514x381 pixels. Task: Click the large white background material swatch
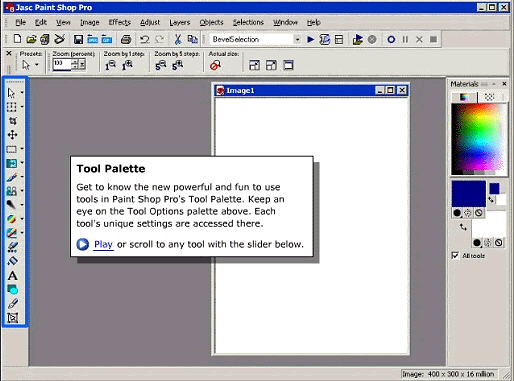tap(489, 224)
